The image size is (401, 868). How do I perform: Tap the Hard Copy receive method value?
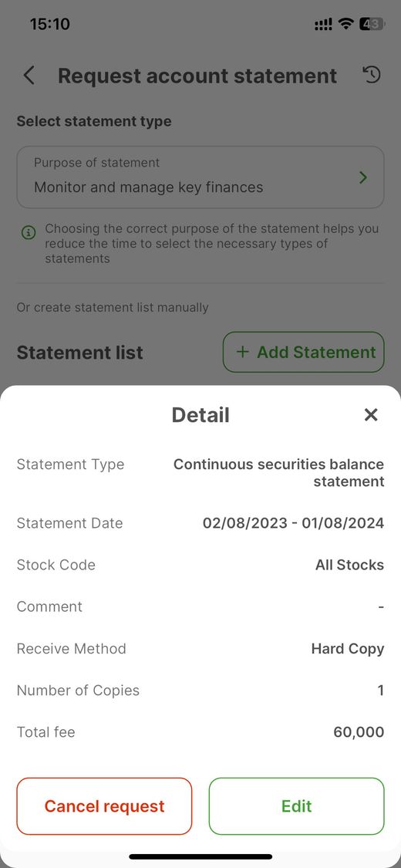coord(348,649)
